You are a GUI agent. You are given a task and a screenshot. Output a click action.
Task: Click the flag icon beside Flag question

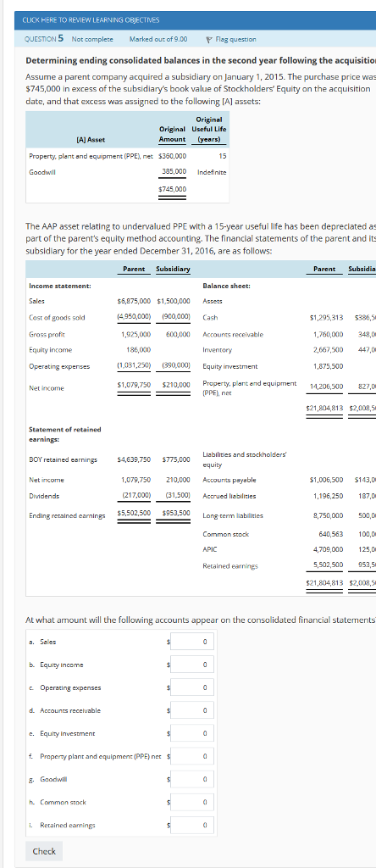(209, 39)
